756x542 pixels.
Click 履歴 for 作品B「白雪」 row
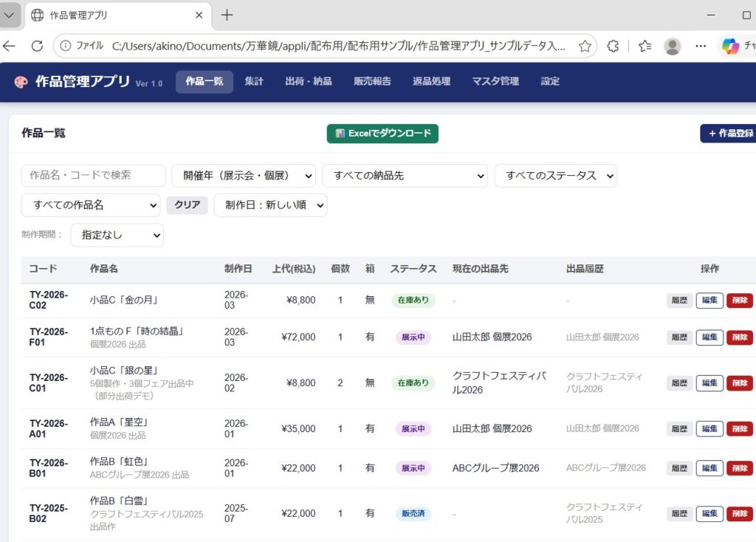679,514
